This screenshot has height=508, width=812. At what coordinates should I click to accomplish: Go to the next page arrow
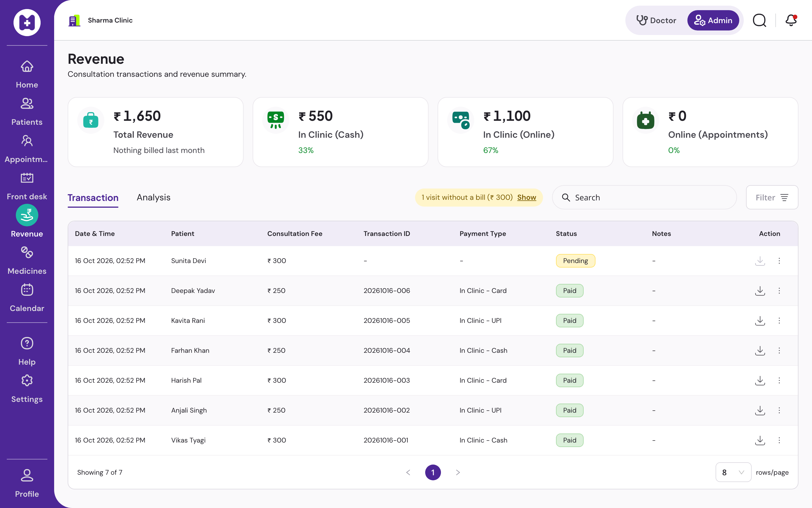[x=458, y=472]
